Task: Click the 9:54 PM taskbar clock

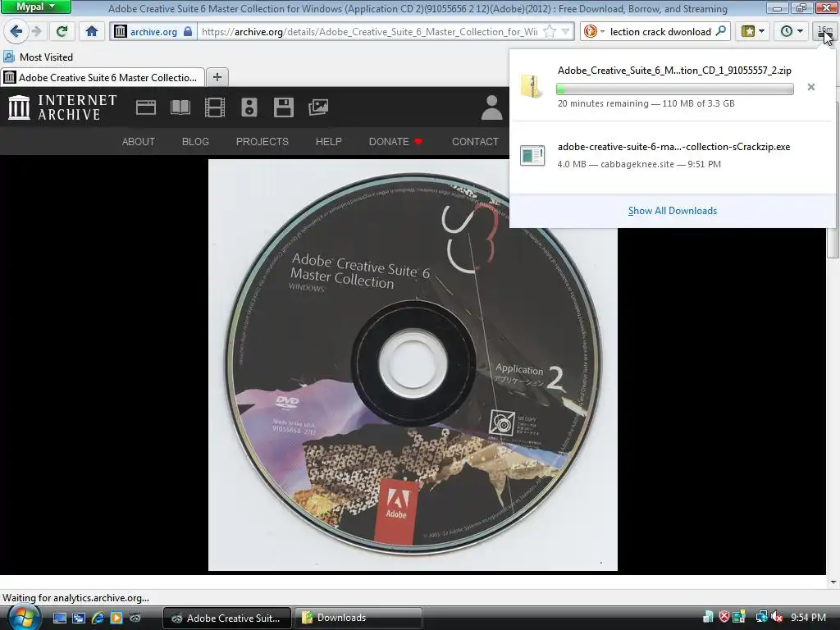Action: coord(808,617)
